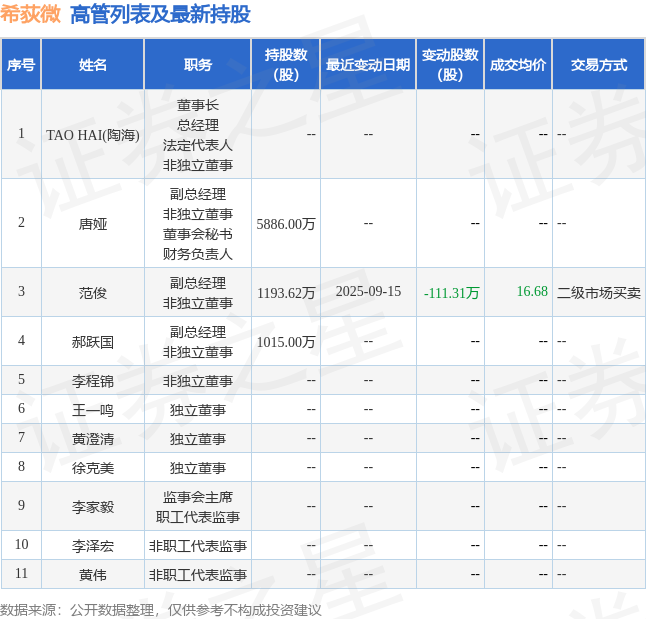This screenshot has width=646, height=619.
Task: Click the change value -111.31万
Action: point(452,293)
